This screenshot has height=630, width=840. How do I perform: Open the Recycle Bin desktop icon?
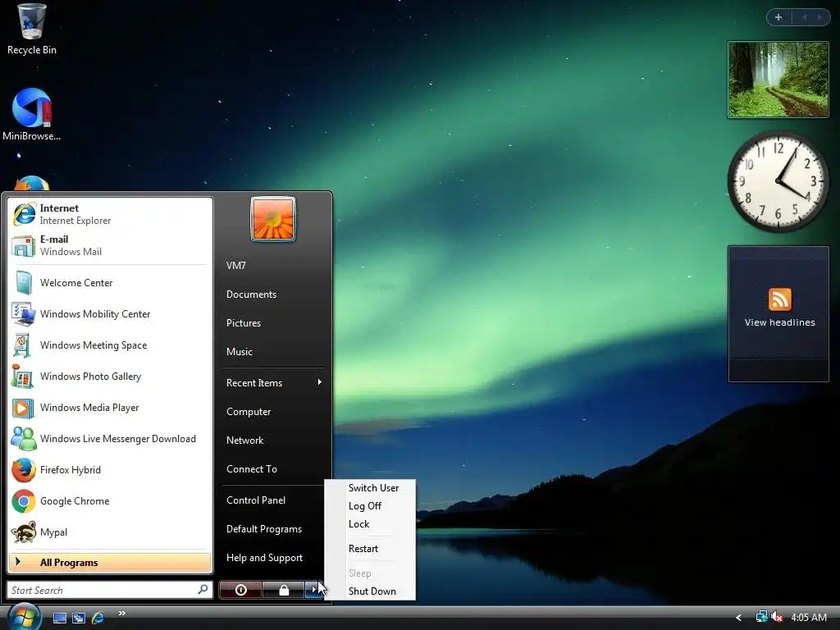tap(32, 30)
